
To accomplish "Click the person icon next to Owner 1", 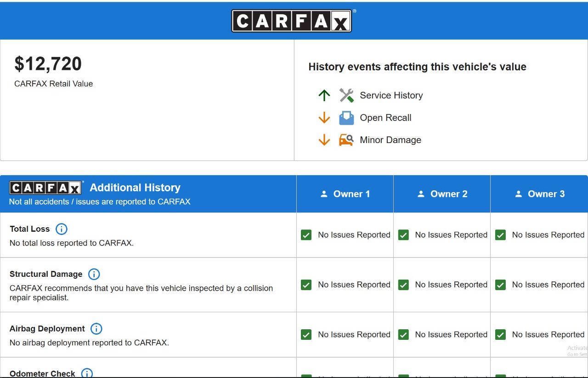I will coord(324,194).
